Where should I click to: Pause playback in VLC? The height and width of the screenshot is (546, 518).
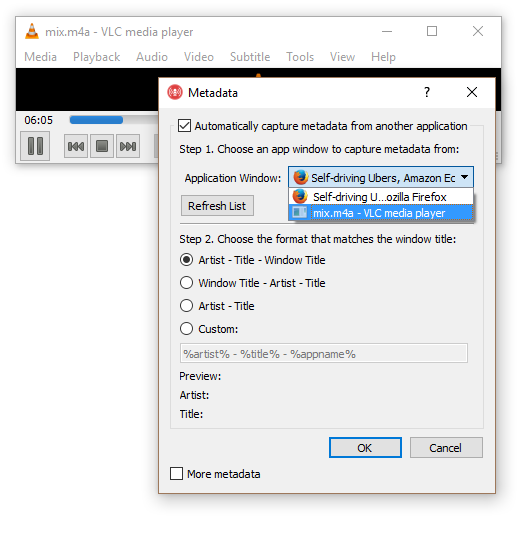tap(35, 146)
